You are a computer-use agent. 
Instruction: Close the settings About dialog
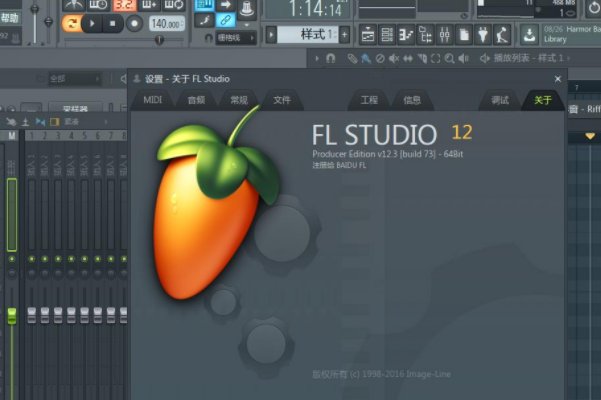[x=558, y=79]
